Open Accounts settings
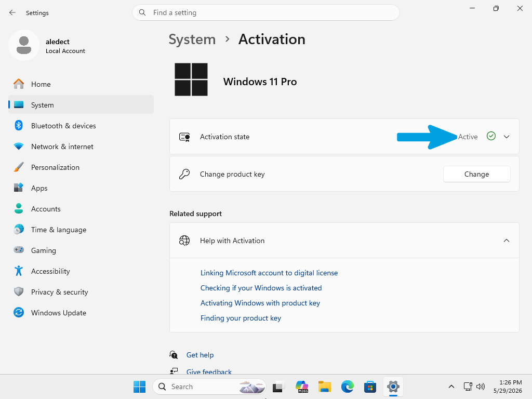Image resolution: width=532 pixels, height=399 pixels. (81, 209)
